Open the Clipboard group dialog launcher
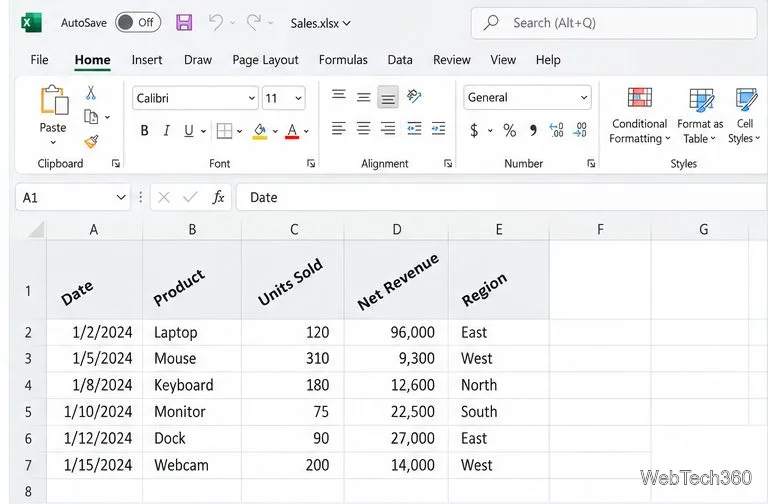 tap(116, 164)
